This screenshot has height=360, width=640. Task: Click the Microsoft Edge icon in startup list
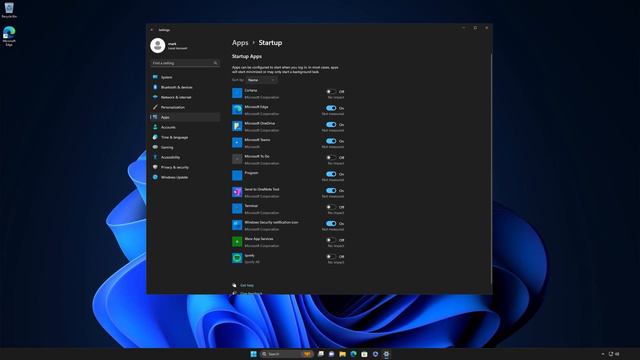[x=237, y=109]
